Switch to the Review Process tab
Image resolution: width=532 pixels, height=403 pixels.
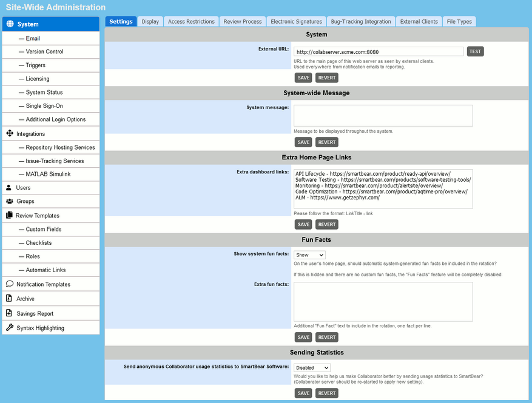(243, 21)
